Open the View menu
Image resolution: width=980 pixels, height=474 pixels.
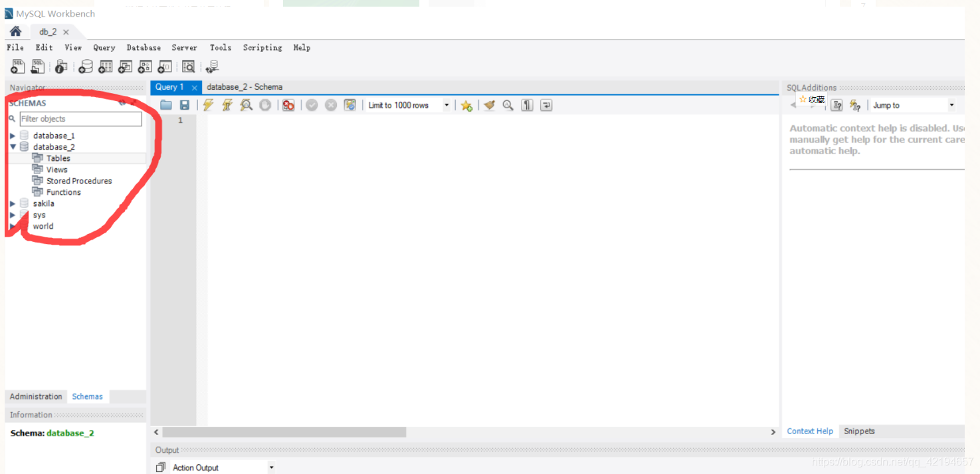[73, 48]
